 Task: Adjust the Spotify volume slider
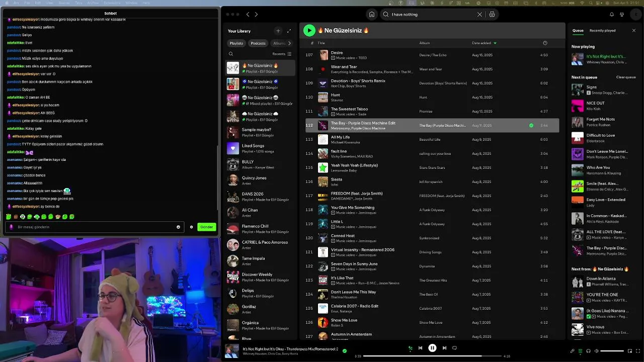click(x=612, y=351)
